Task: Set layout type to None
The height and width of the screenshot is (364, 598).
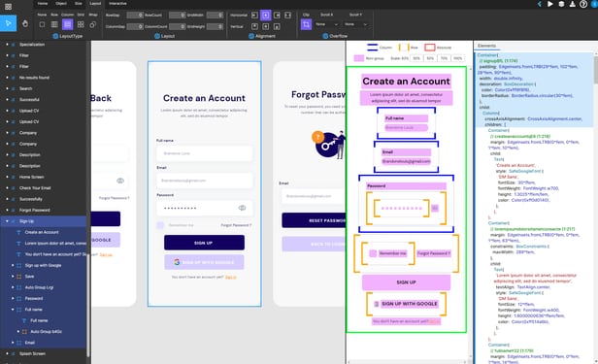Action: pos(42,24)
